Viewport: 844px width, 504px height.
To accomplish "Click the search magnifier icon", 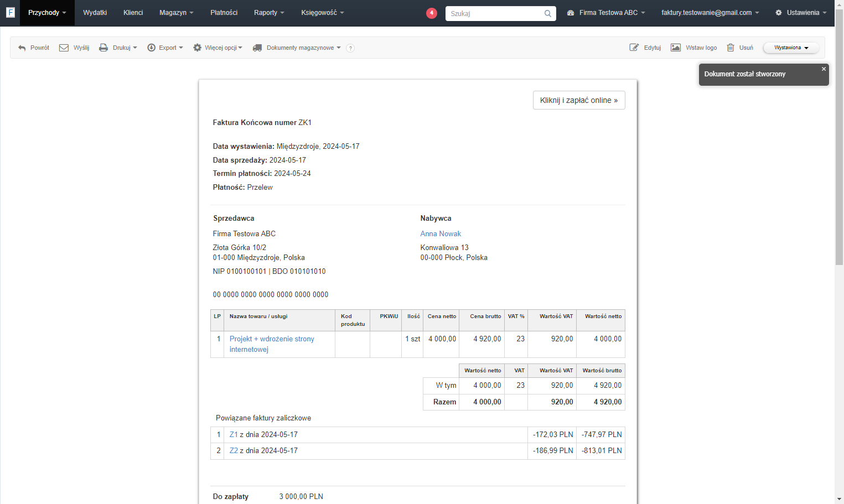I will 547,13.
